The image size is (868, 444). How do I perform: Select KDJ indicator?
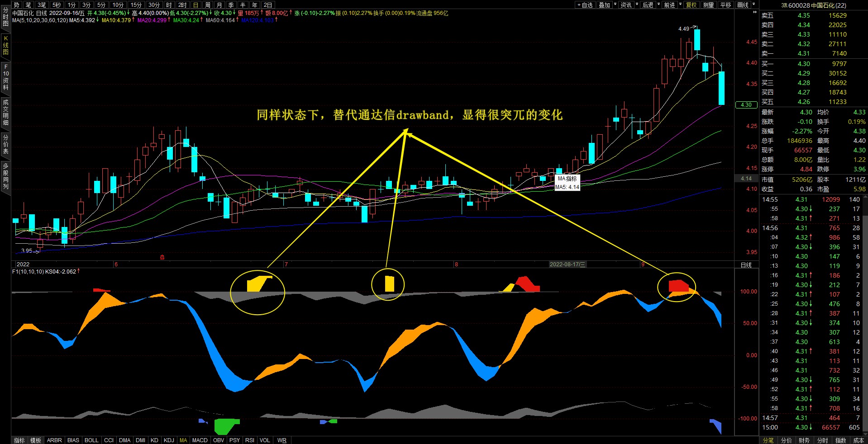(169, 440)
